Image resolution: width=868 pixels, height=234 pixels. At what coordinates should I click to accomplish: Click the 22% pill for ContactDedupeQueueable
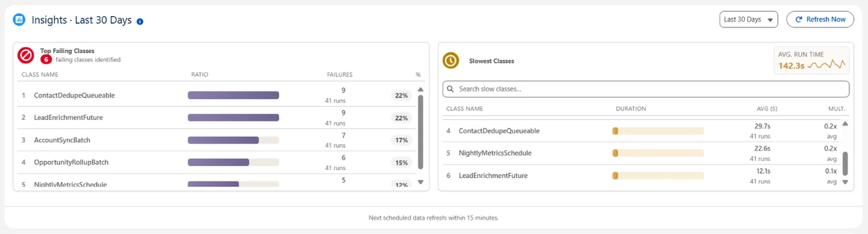(401, 96)
